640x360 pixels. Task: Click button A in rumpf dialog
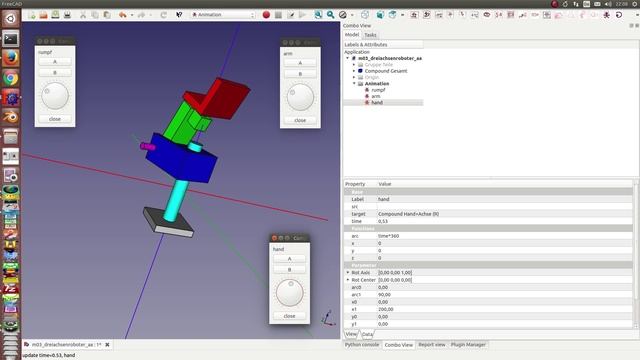55,62
